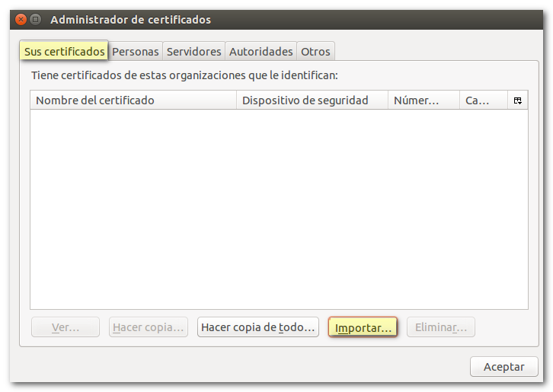
Task: Close the Administrador de certificados window
Action: tap(22, 20)
